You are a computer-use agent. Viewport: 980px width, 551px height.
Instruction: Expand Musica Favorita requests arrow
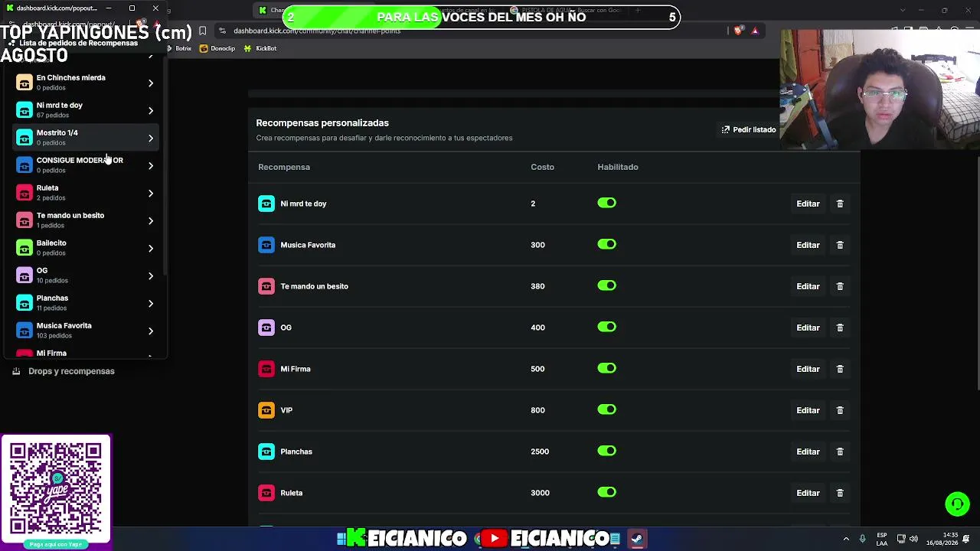click(x=151, y=331)
